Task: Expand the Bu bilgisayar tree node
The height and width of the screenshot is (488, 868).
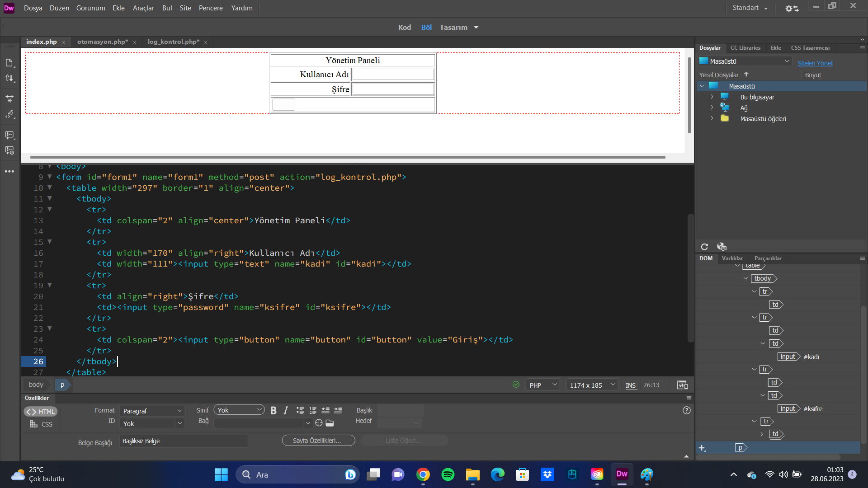Action: 712,97
